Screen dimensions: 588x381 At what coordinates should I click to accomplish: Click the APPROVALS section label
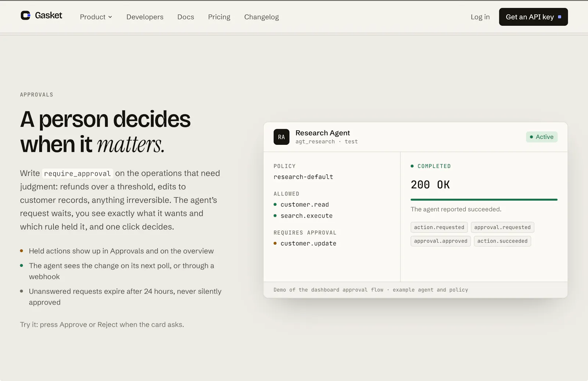pos(36,95)
